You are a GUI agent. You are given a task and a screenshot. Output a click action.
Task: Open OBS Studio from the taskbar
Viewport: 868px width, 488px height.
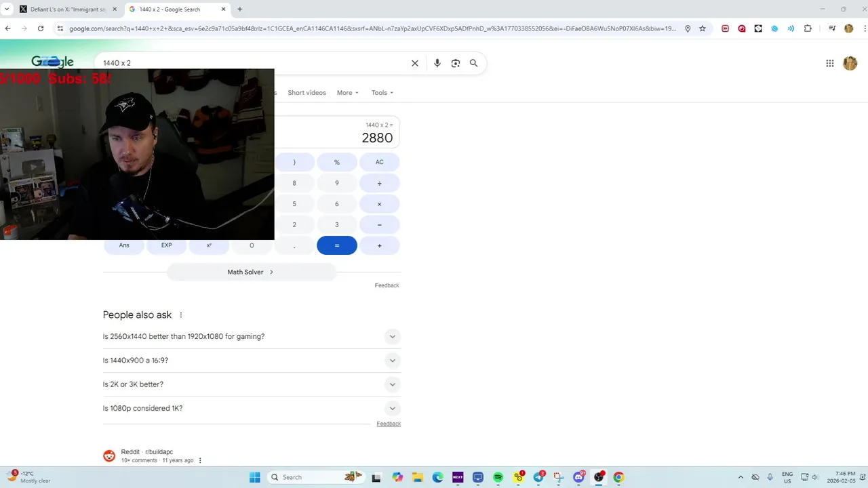[599, 477]
